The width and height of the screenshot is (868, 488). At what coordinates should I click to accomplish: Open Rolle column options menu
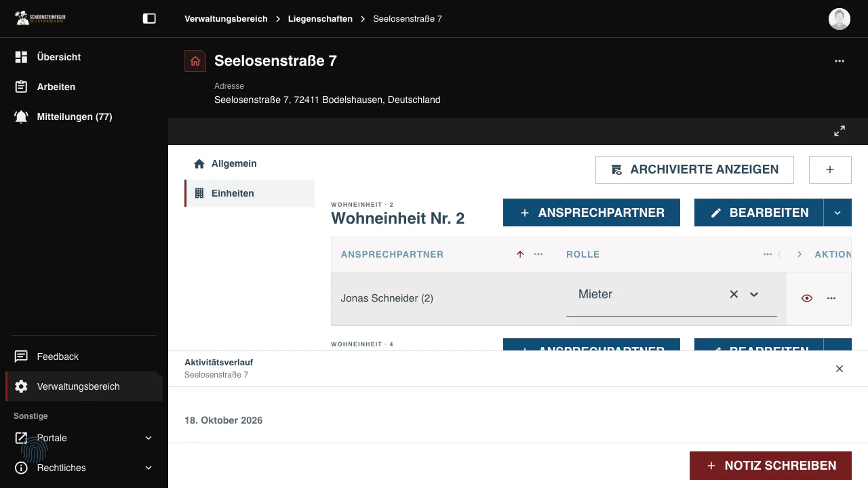point(767,254)
